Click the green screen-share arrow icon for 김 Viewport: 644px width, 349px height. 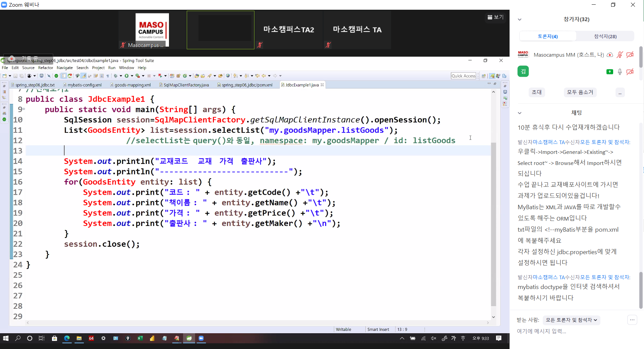click(x=610, y=72)
